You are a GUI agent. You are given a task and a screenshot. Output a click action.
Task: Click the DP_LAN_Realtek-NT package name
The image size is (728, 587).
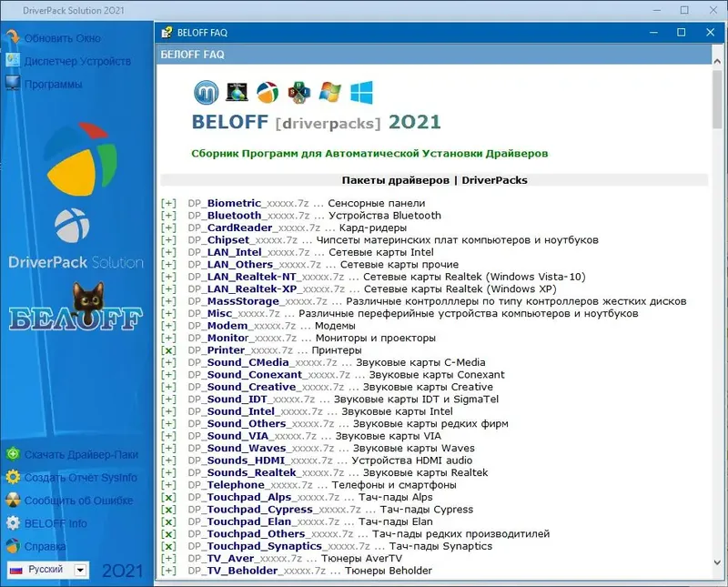266,277
